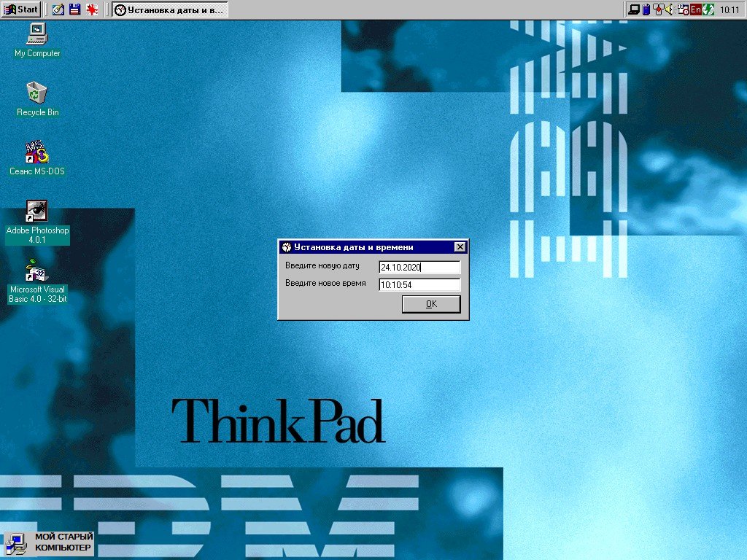Click the speaker volume tray icon
This screenshot has height=560, width=747.
point(669,9)
